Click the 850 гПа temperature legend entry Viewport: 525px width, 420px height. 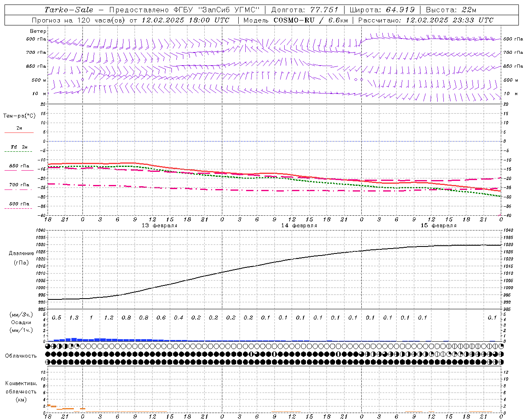click(19, 166)
